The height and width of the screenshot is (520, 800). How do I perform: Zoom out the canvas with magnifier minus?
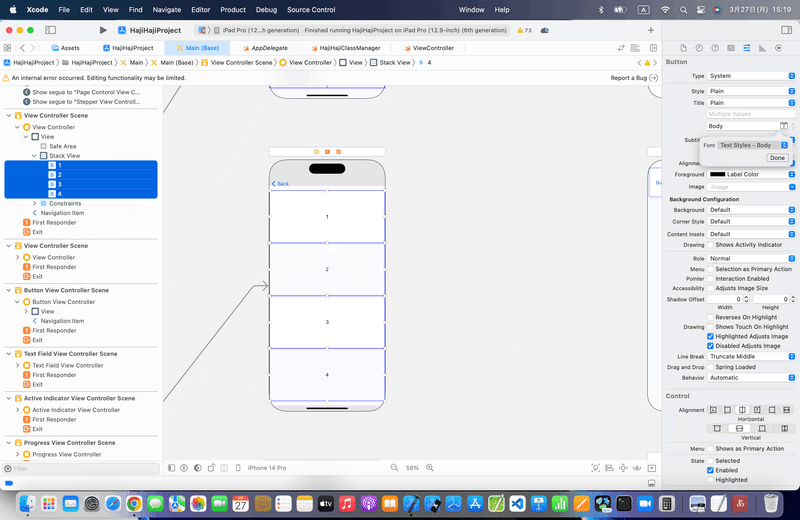coord(394,467)
